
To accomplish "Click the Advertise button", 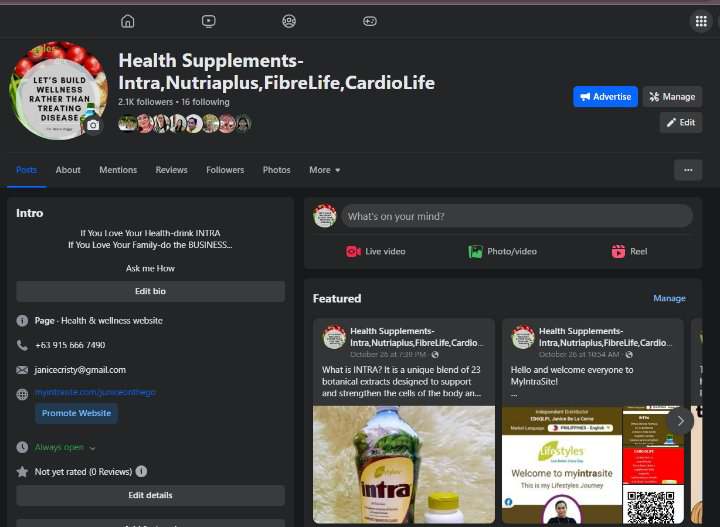I will pos(605,97).
